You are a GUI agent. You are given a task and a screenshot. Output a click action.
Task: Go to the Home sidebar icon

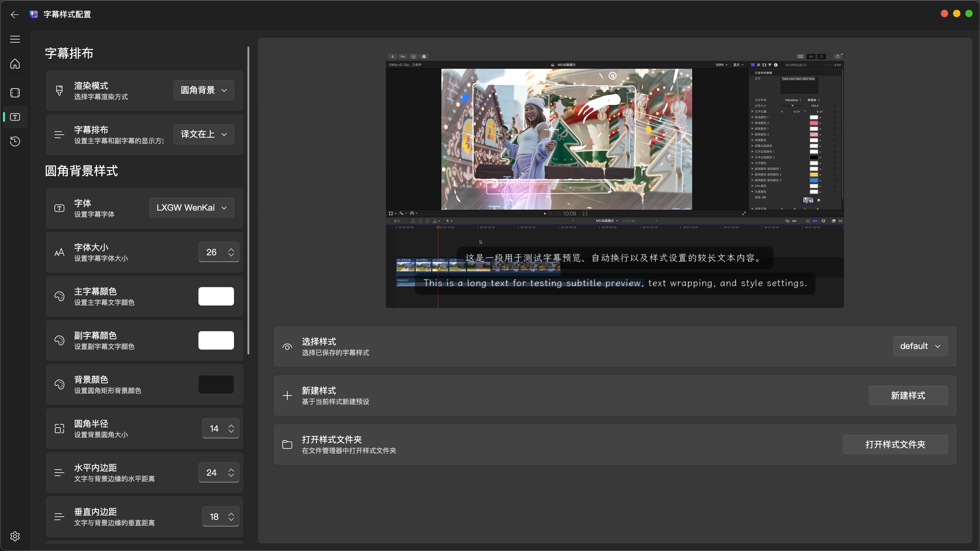(15, 64)
